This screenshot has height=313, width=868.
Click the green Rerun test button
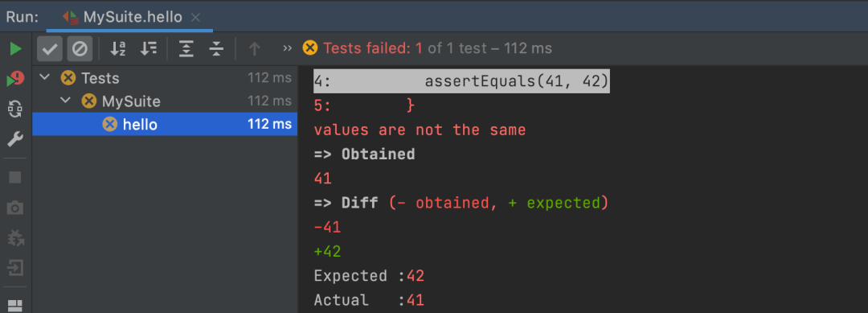pos(15,49)
